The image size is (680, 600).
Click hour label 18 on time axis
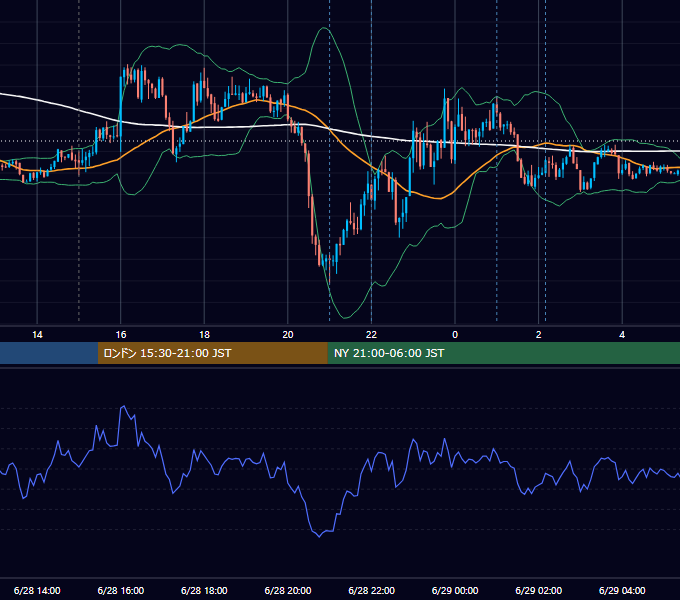click(204, 335)
